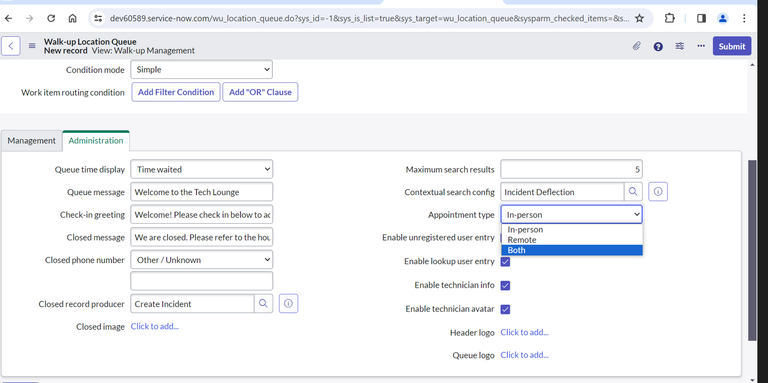Click the page vertical scrollbar

[x=752, y=250]
